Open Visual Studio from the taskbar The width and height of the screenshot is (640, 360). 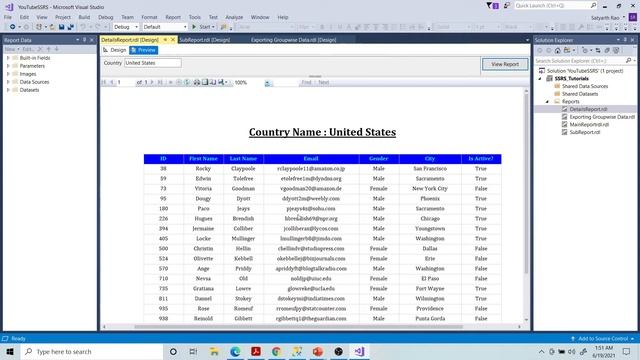point(359,351)
